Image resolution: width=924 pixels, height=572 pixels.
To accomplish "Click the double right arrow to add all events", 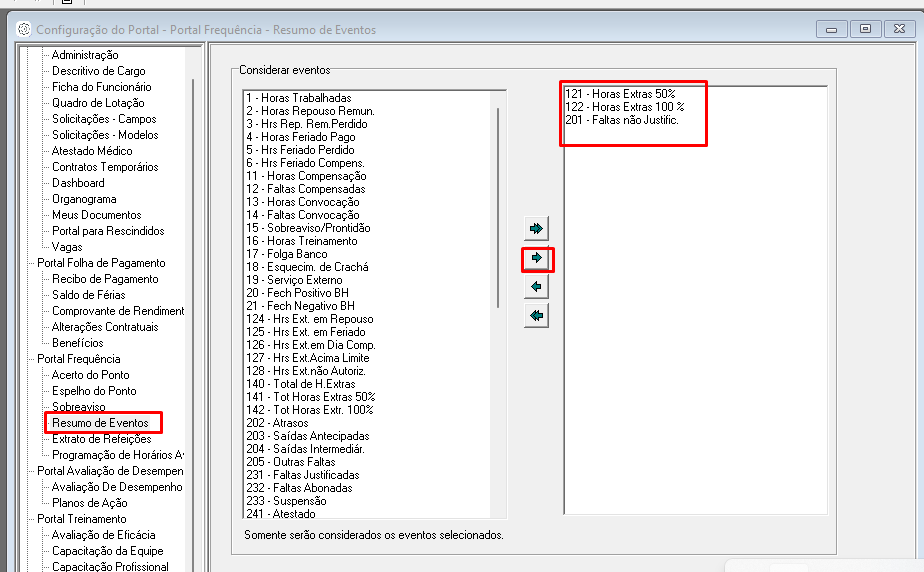I will tap(537, 229).
